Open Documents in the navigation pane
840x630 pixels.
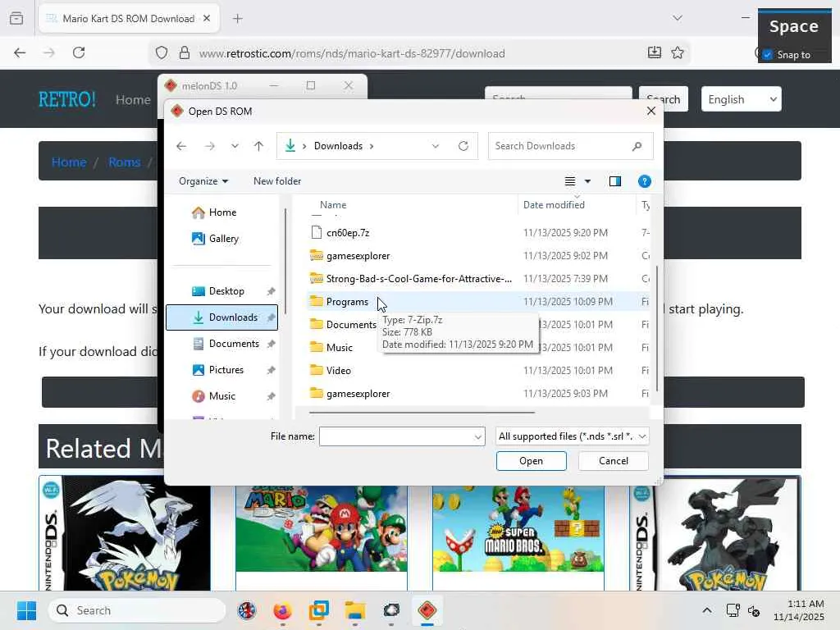[x=234, y=344]
